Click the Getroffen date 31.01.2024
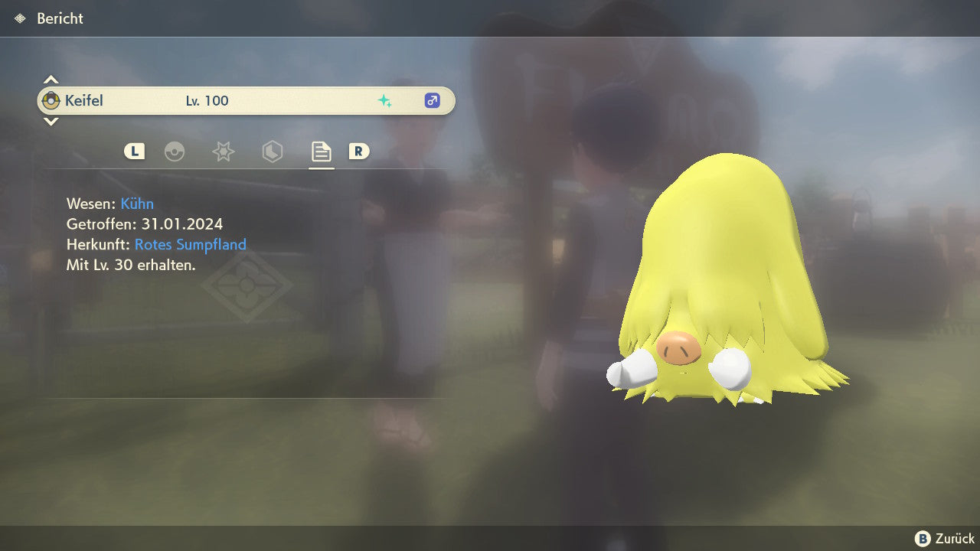This screenshot has width=980, height=551. pyautogui.click(x=181, y=224)
